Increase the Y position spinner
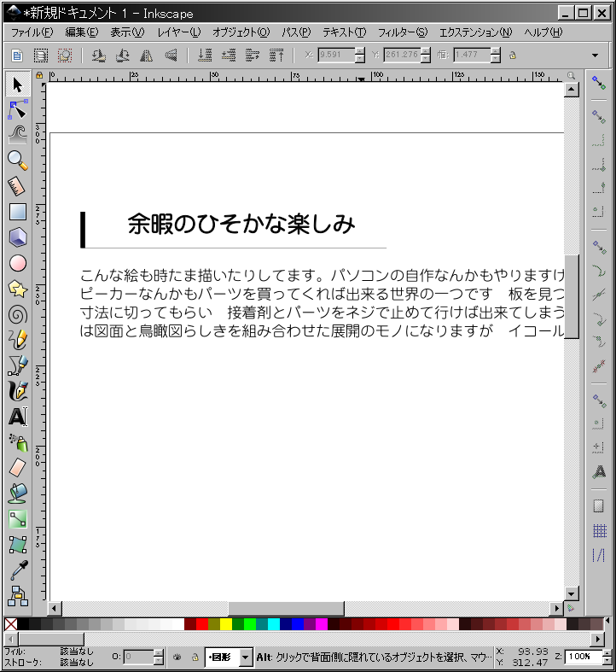This screenshot has width=616, height=672. tap(426, 51)
